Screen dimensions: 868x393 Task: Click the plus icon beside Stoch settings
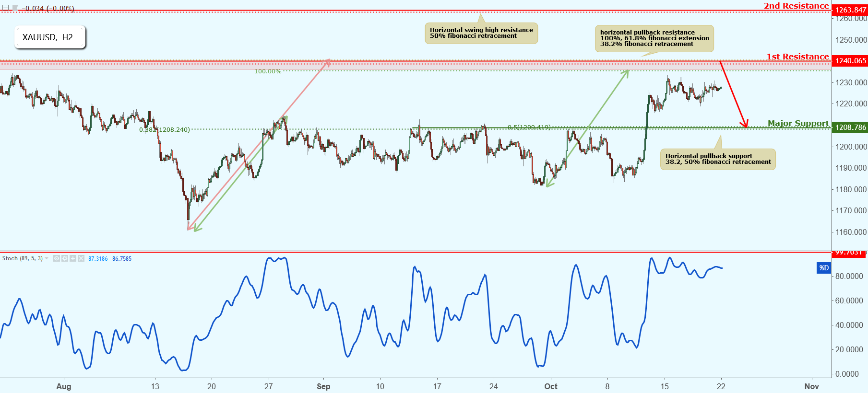click(x=73, y=258)
